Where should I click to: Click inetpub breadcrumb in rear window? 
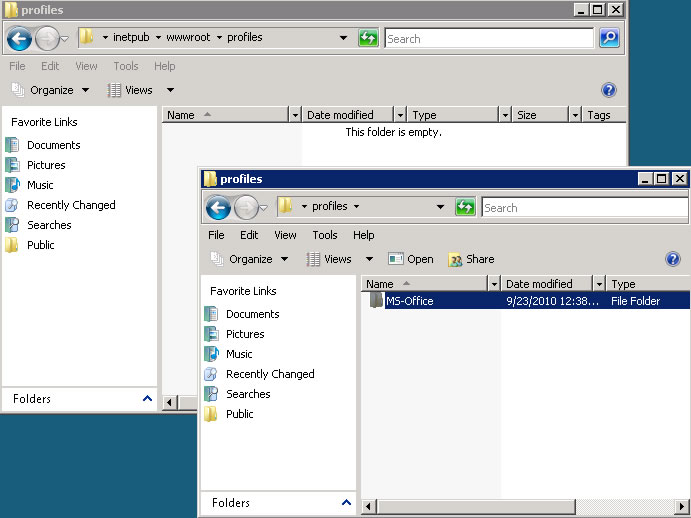131,37
